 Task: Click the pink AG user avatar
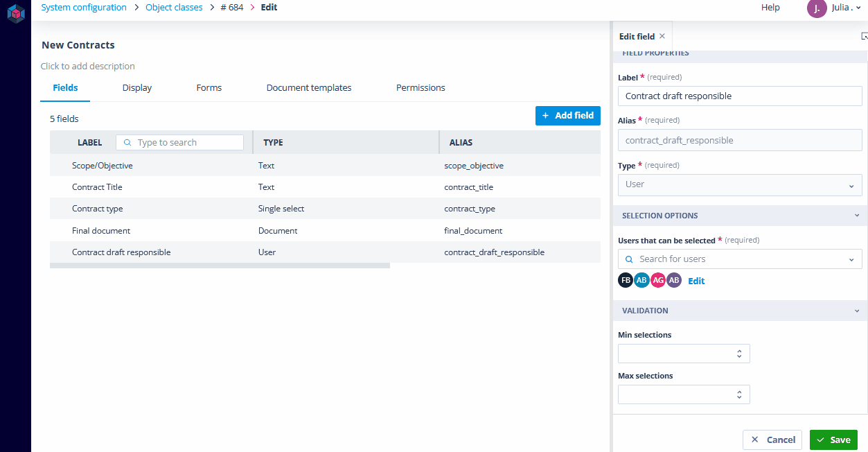(x=658, y=280)
